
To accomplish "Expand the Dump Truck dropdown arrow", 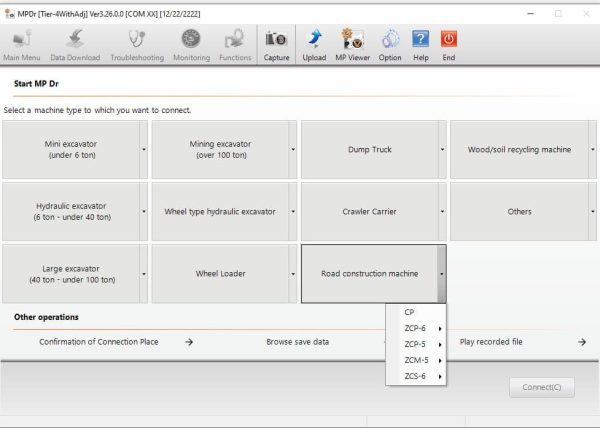I will (x=442, y=150).
